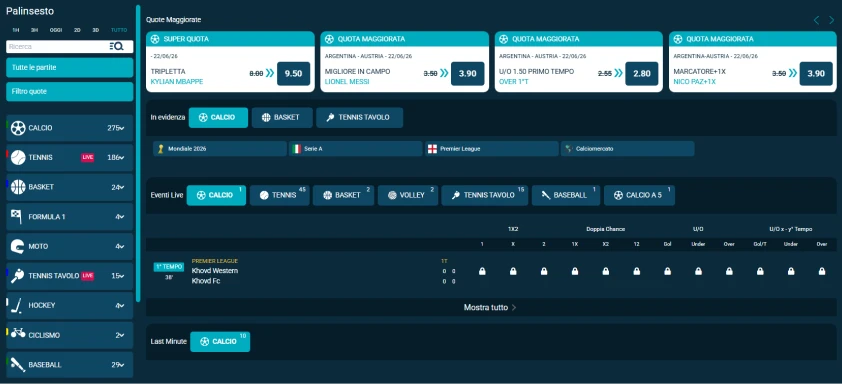Select the 3D time filter
Viewport: 842px width, 384px height.
click(96, 30)
